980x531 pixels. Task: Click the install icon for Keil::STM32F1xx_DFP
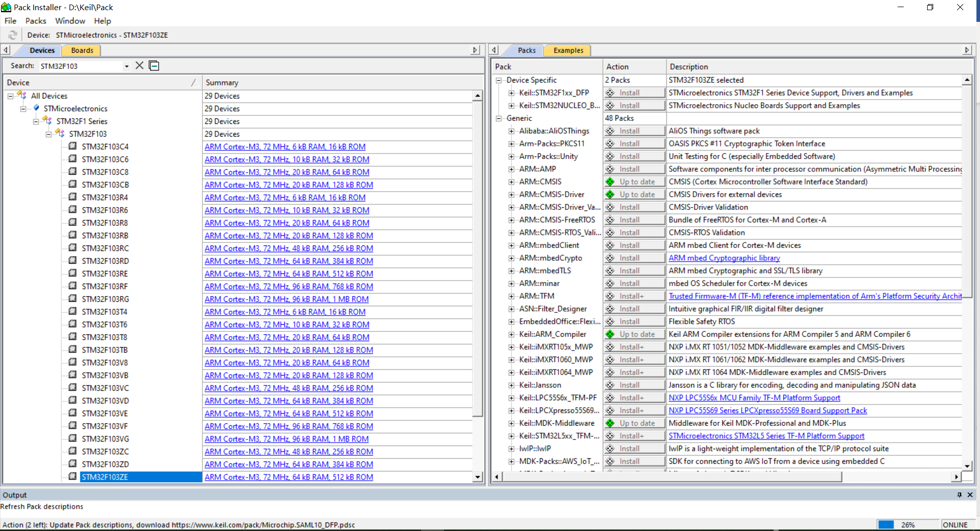(x=610, y=93)
